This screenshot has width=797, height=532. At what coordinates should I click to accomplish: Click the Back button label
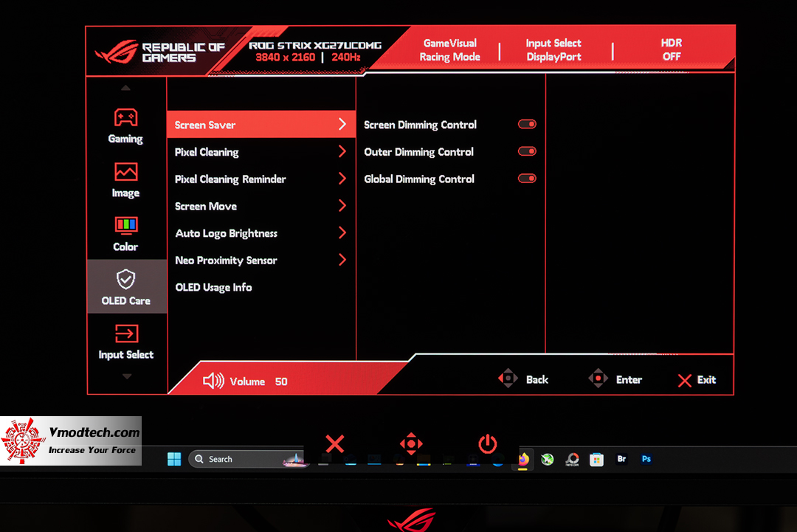click(536, 379)
